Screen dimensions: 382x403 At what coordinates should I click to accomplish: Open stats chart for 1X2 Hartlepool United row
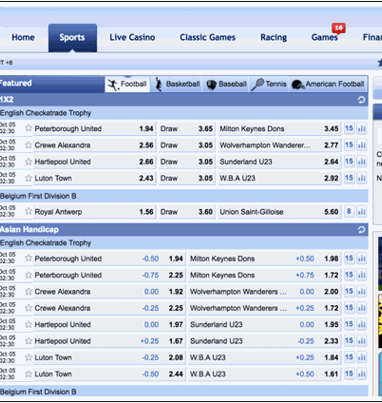tap(361, 162)
